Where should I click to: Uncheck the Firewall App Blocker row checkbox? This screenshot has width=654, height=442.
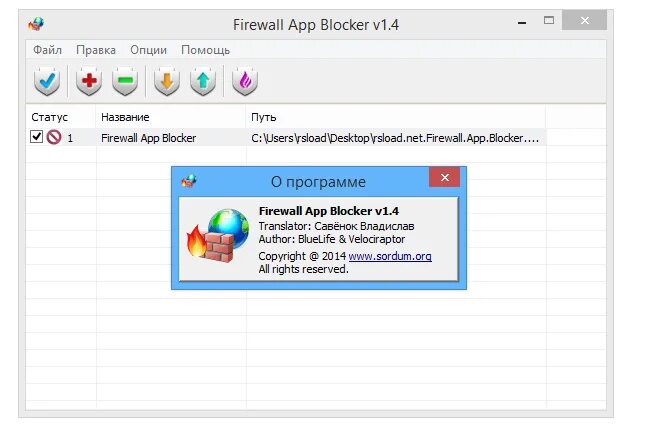[36, 136]
